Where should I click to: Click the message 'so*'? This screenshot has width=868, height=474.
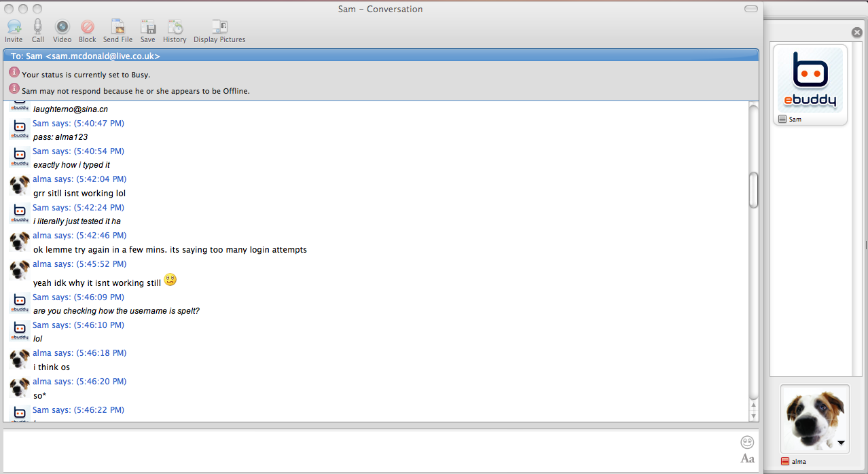pos(39,396)
